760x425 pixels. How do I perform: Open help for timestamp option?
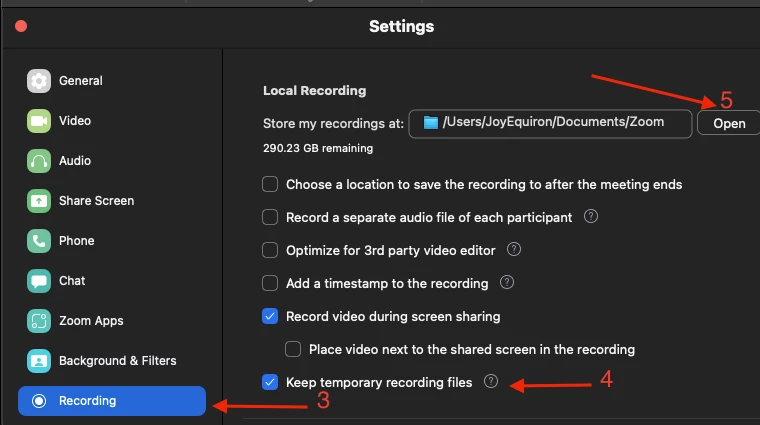(507, 282)
